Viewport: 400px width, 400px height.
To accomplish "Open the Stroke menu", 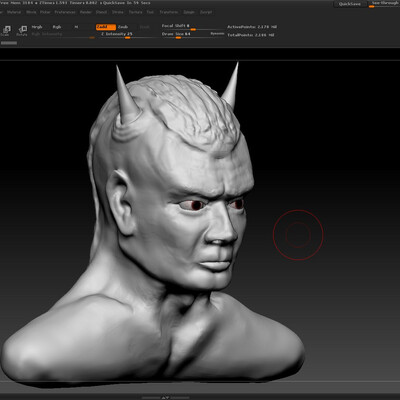I will tap(118, 12).
